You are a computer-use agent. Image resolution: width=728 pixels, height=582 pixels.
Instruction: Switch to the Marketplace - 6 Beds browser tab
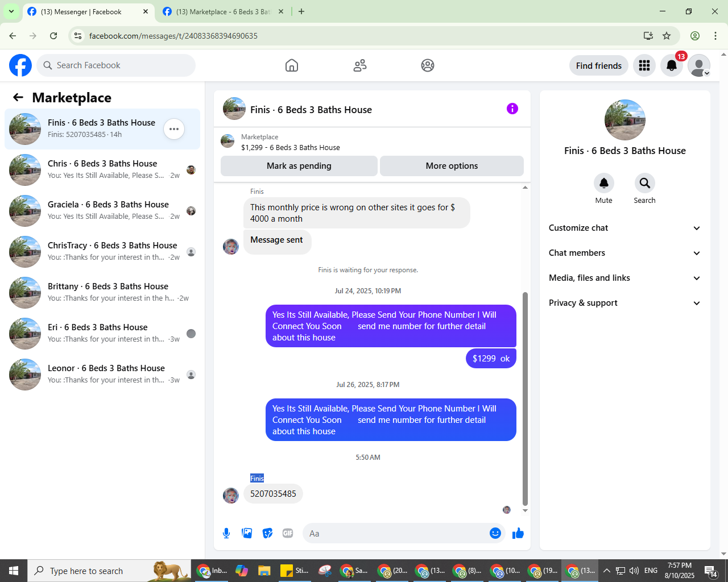point(222,11)
